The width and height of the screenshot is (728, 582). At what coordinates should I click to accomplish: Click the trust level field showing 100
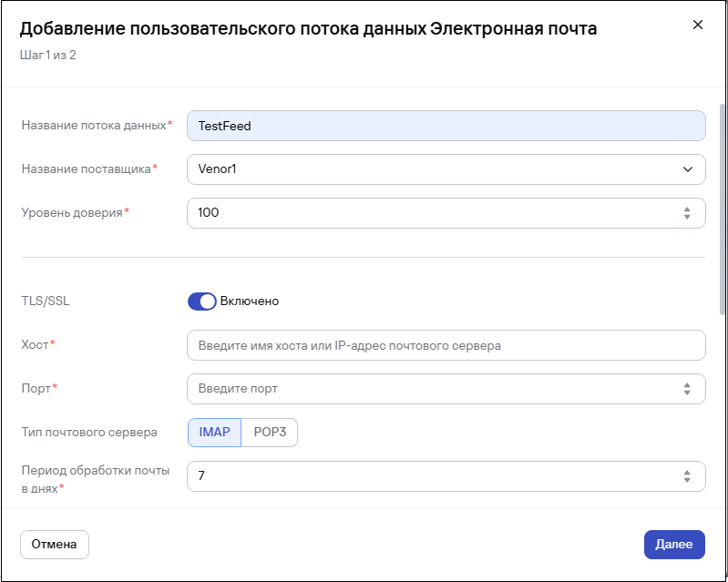[x=446, y=213]
